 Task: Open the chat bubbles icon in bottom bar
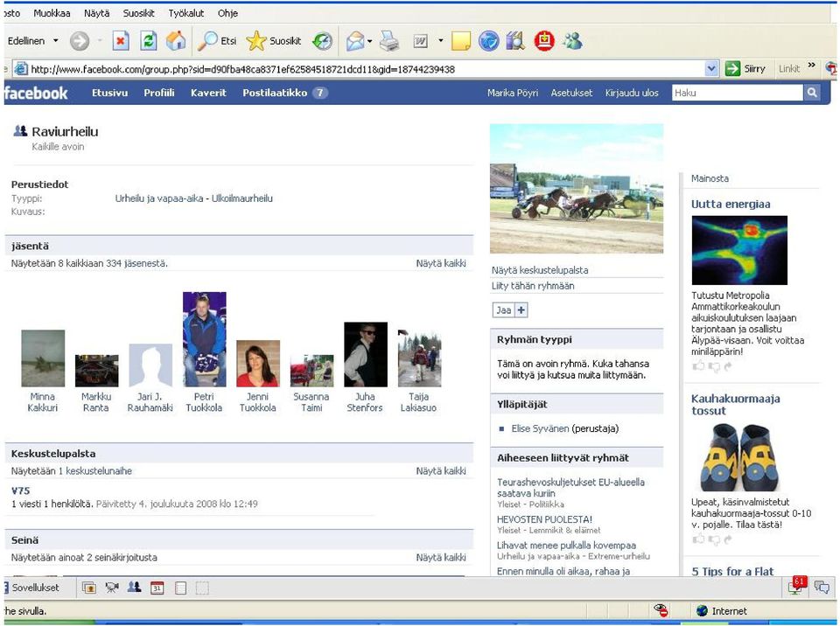tap(822, 587)
